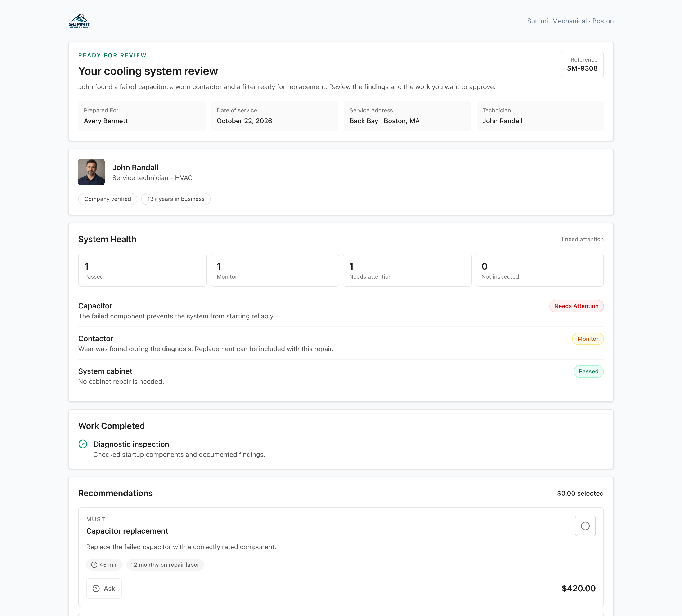This screenshot has height=616, width=682.
Task: Select the 1 Passed summary card
Action: coord(142,270)
